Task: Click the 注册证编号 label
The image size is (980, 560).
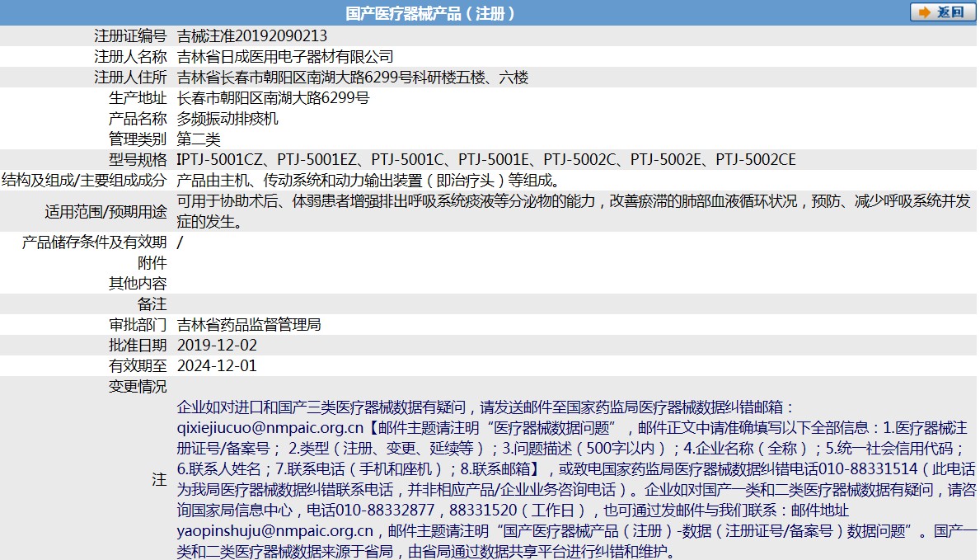Action: click(130, 36)
